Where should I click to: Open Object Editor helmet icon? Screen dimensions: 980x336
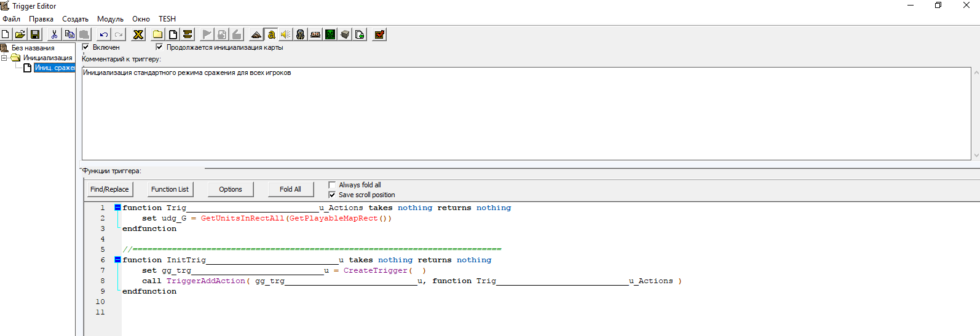coord(301,34)
